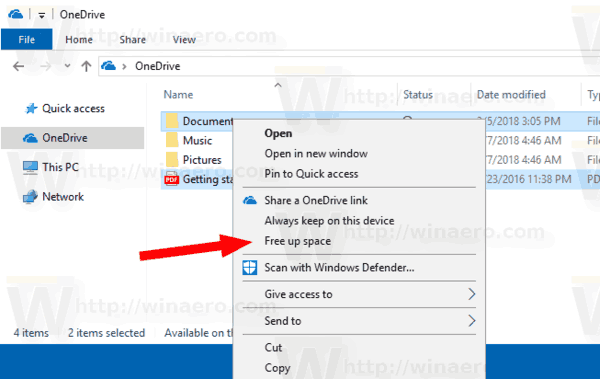Click the 2 items selected status text
Image resolution: width=600 pixels, height=379 pixels.
(x=106, y=333)
